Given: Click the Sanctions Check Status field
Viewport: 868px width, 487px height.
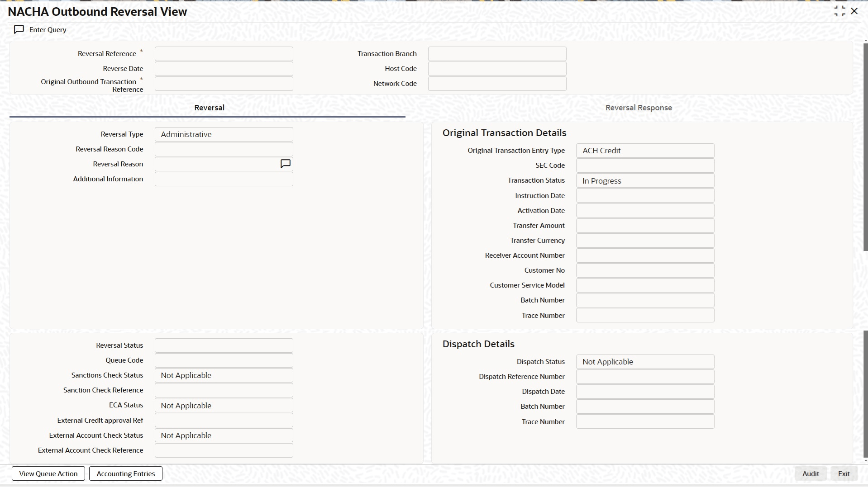Looking at the screenshot, I should pos(224,375).
